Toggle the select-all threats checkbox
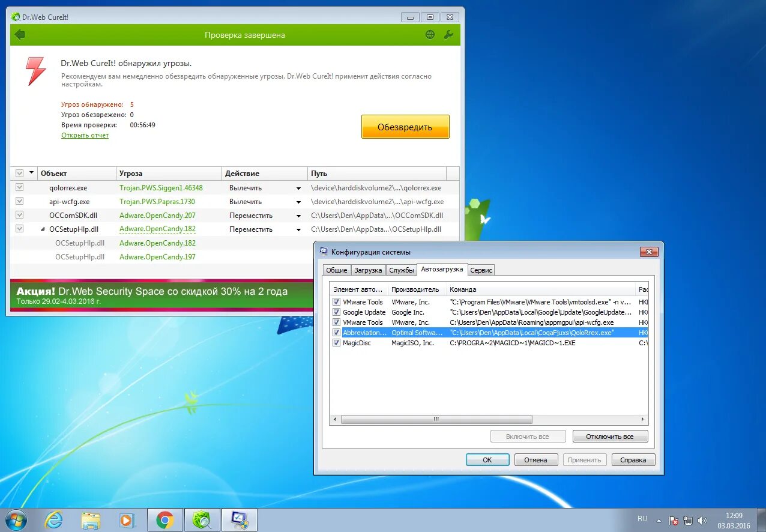Screen dimensions: 766x532 click(x=20, y=173)
